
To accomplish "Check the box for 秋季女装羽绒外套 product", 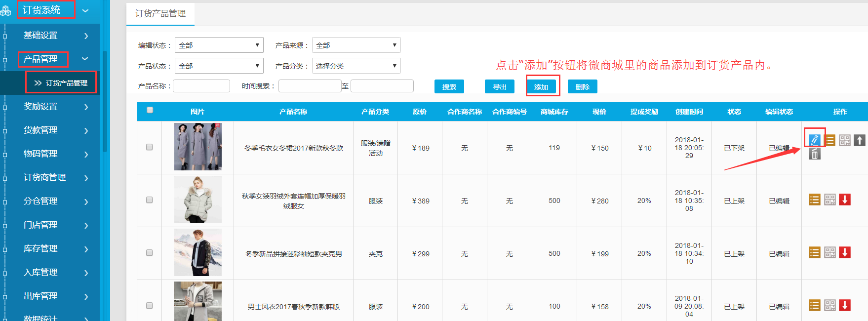I will tap(150, 200).
